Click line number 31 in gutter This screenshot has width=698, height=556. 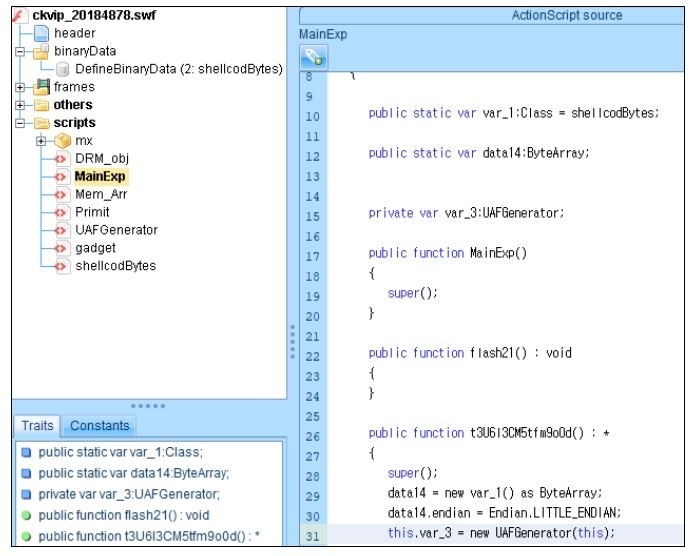[x=313, y=536]
